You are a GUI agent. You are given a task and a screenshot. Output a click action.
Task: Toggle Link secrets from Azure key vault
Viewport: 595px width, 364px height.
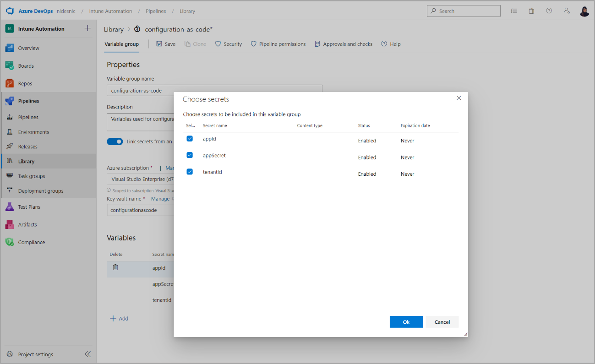(x=115, y=142)
